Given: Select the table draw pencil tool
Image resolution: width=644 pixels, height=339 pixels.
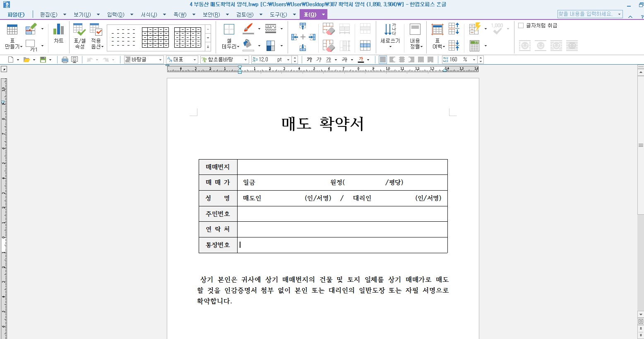Looking at the screenshot, I should (x=31, y=29).
